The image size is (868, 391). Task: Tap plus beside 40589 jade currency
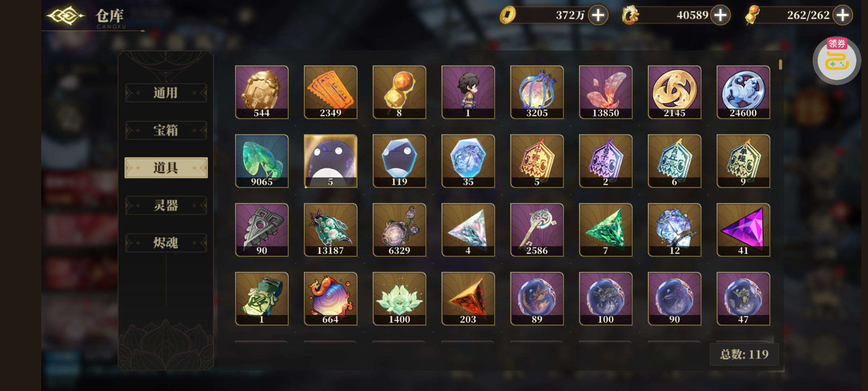point(720,15)
